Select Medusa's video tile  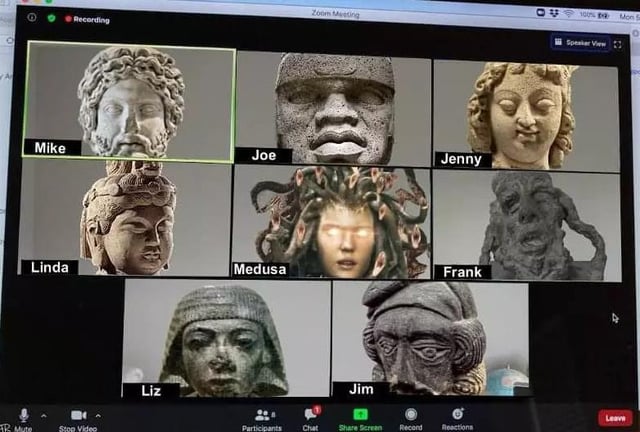point(331,223)
